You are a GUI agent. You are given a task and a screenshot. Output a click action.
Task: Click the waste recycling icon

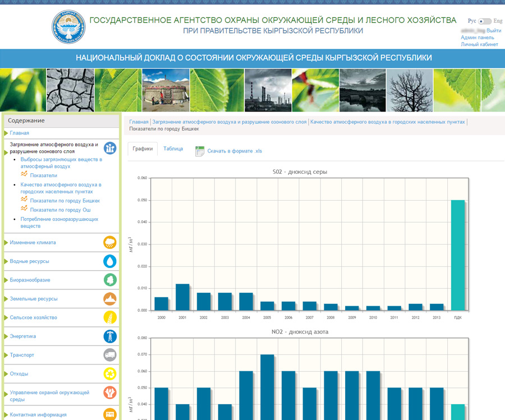coord(110,373)
